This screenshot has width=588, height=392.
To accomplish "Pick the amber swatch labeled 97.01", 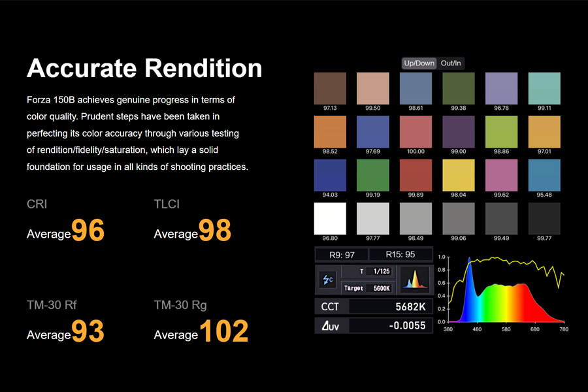I will [x=544, y=132].
